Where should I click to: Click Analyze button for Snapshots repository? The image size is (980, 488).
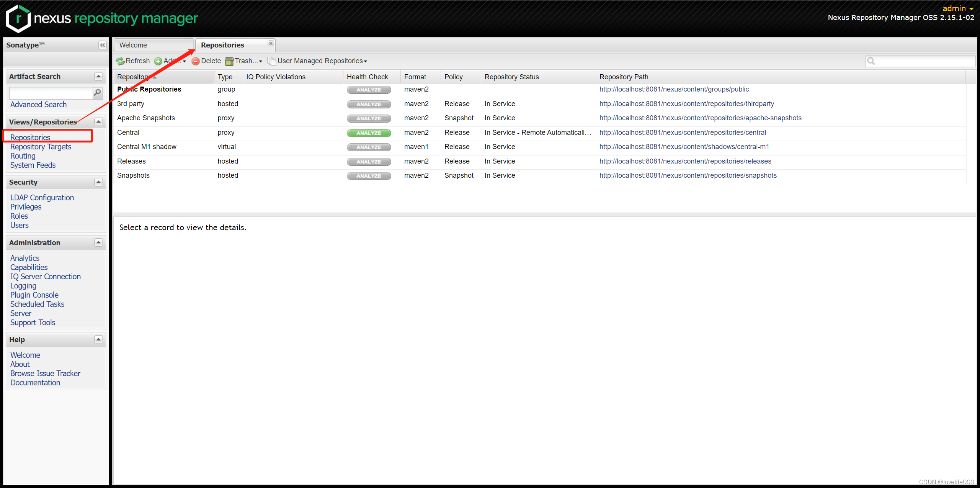369,176
